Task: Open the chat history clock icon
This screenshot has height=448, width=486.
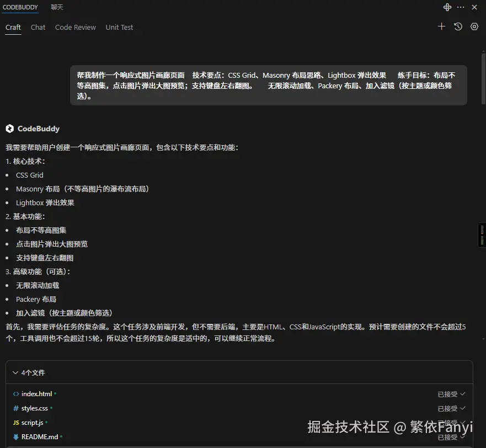Action: [x=458, y=26]
